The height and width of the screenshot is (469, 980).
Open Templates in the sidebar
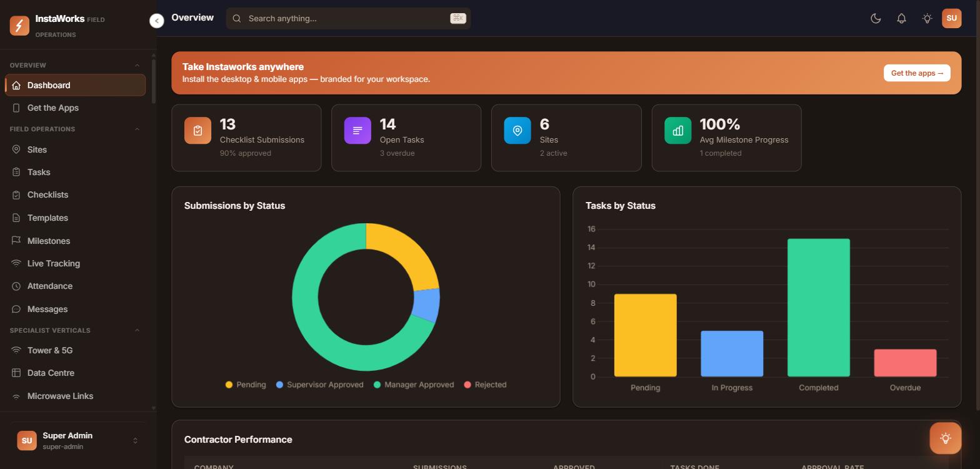pos(76,218)
